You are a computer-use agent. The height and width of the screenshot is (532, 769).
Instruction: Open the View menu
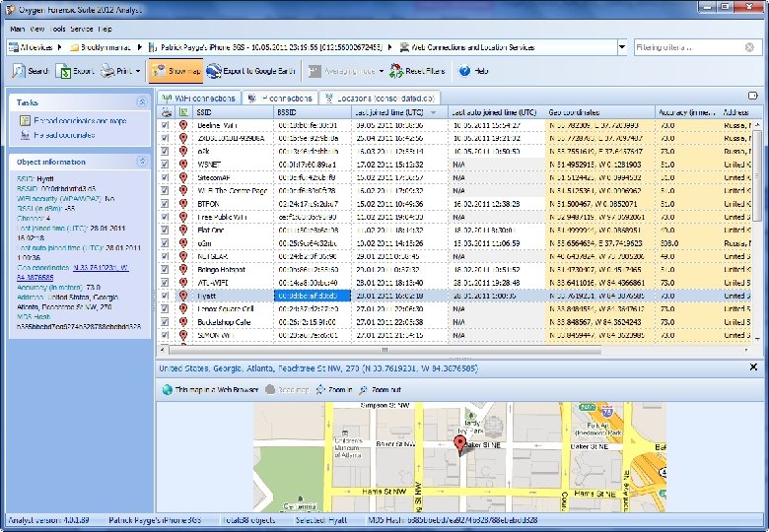click(x=37, y=29)
